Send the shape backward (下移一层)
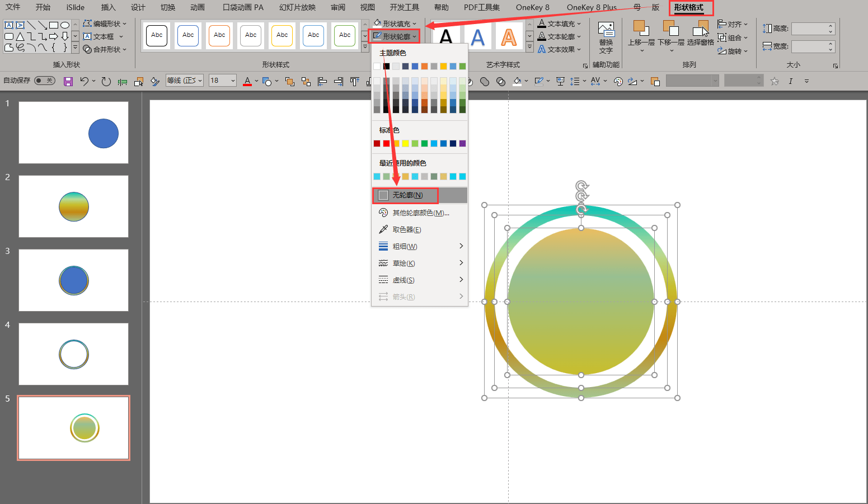This screenshot has width=868, height=504. 671,36
